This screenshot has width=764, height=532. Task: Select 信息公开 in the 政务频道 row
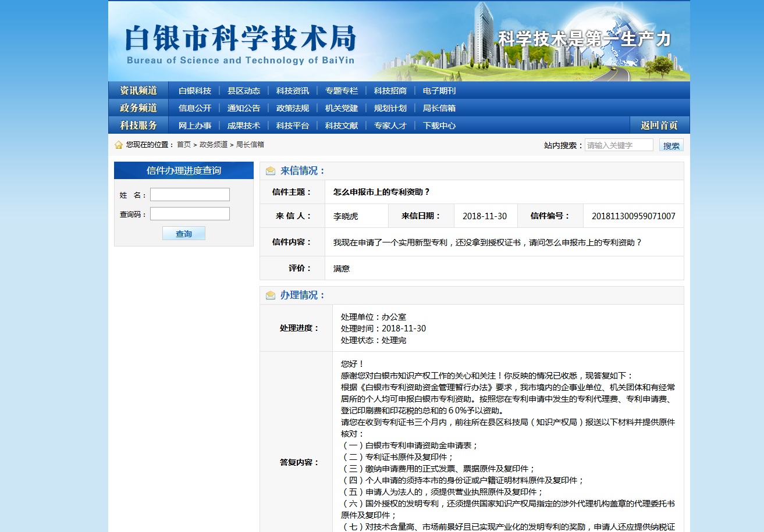coord(194,108)
